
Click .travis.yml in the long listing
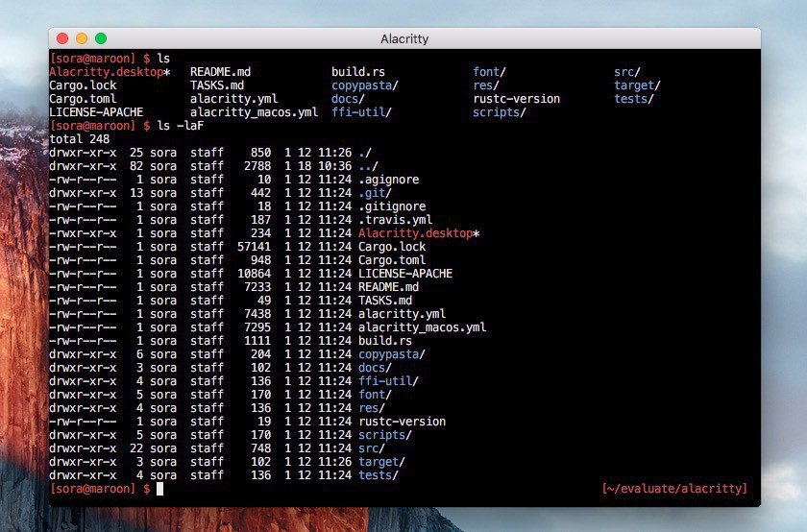(x=395, y=220)
